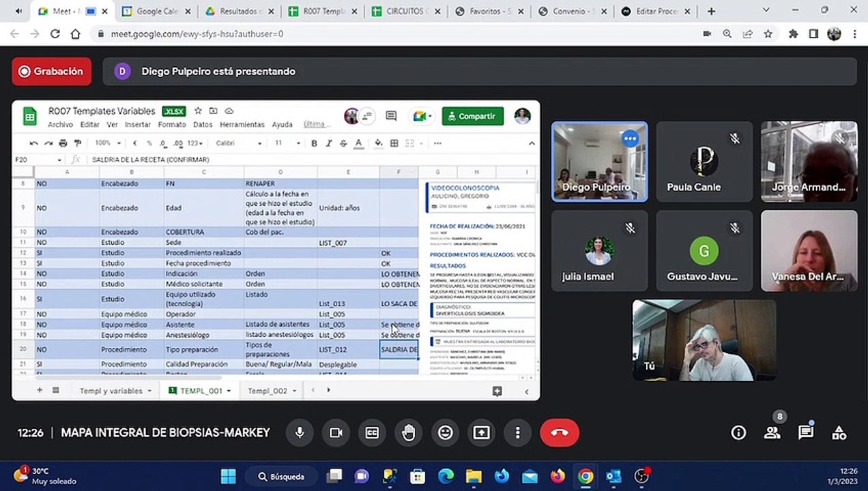The image size is (868, 491).
Task: Open Chrome three-dot menu
Action: pyautogui.click(x=854, y=33)
